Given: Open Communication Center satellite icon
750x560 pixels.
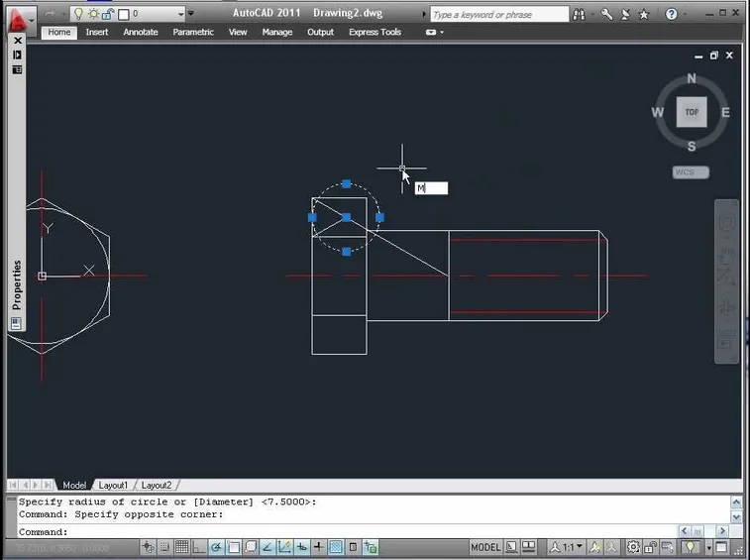Looking at the screenshot, I should (x=625, y=15).
